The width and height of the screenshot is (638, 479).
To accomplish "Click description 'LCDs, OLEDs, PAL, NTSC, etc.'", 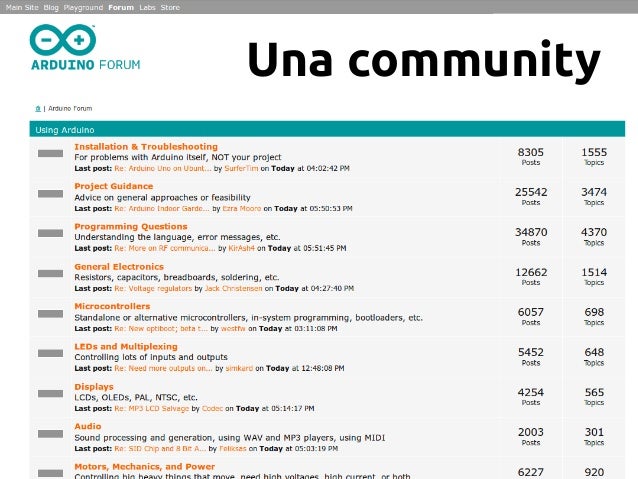I will 136,398.
